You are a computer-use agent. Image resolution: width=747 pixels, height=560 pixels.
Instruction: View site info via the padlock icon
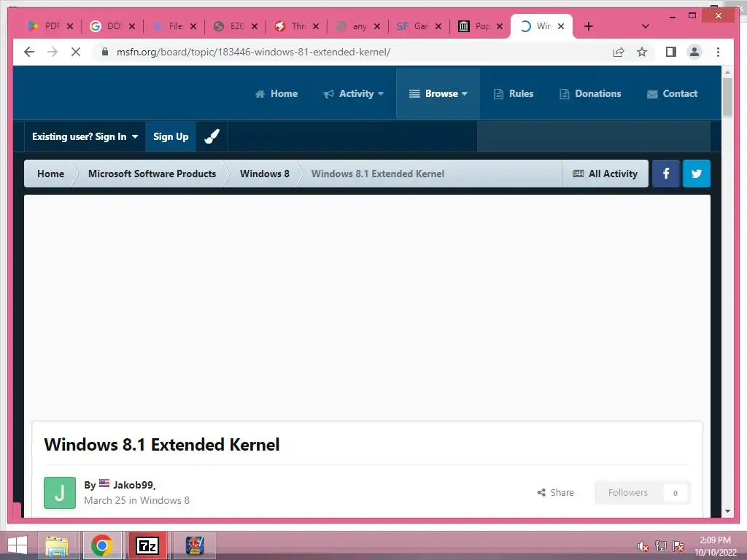[x=105, y=52]
